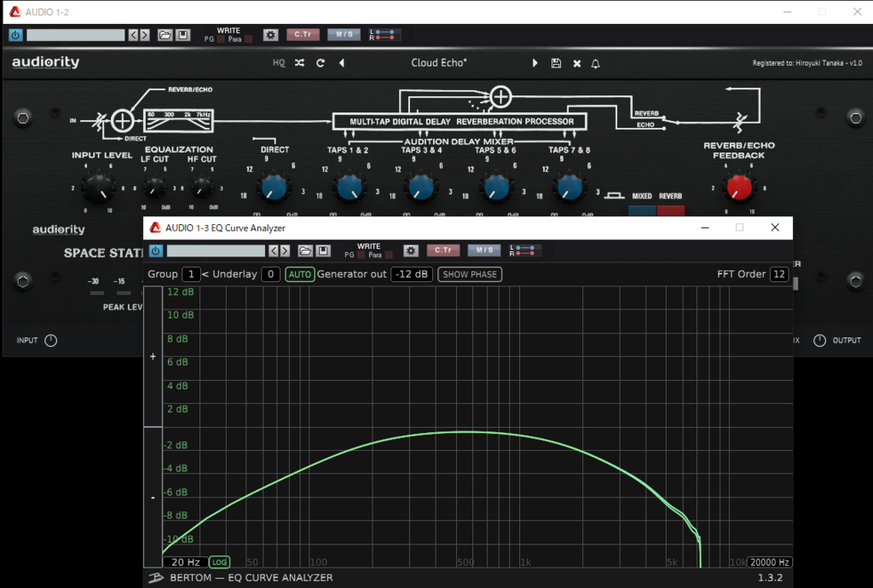Minimize the EQ Curve Analyzer window
The image size is (873, 588).
click(705, 228)
